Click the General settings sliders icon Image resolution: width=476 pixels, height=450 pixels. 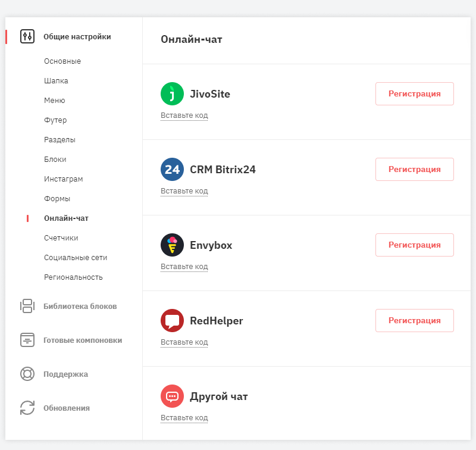click(27, 36)
